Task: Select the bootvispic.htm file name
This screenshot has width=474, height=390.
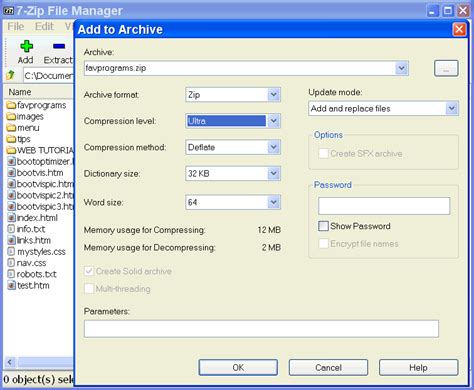Action: [x=45, y=184]
